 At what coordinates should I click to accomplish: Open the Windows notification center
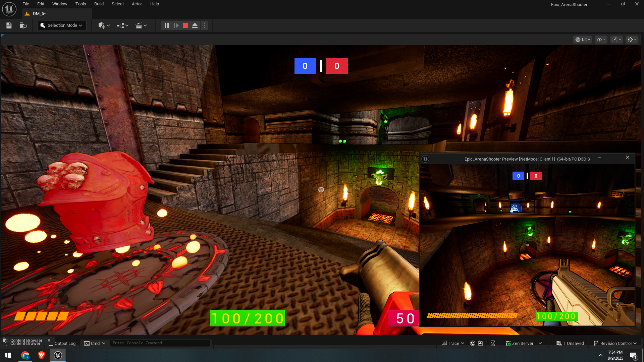633,356
